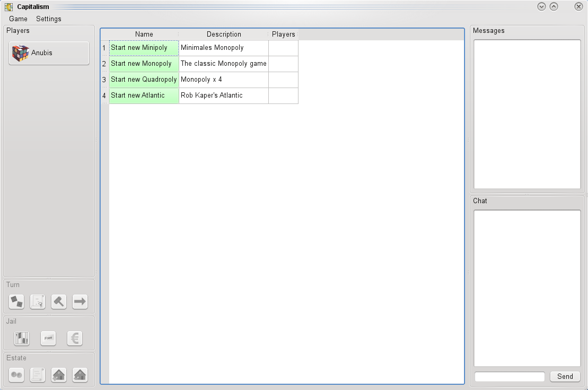Click the document icon in the Estate panel
Screen dimensions: 588x390
38,375
